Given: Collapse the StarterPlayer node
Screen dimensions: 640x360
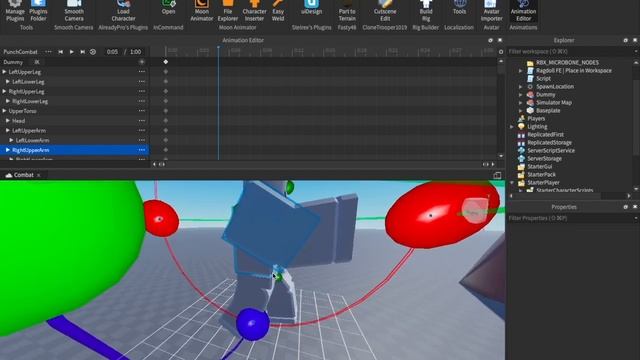Looking at the screenshot, I should tap(512, 182).
